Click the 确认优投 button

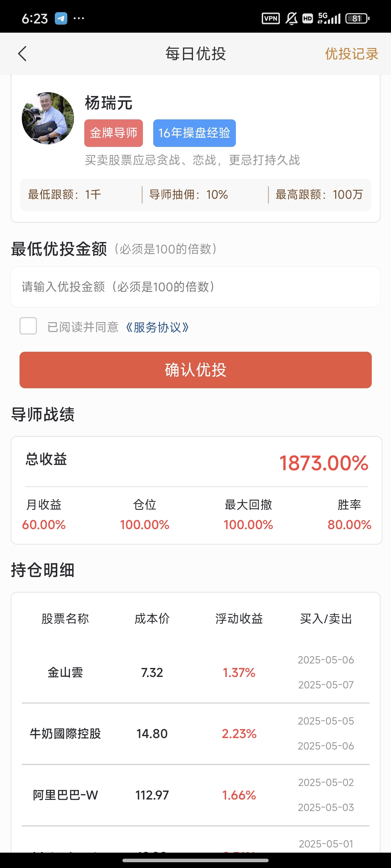point(196,370)
